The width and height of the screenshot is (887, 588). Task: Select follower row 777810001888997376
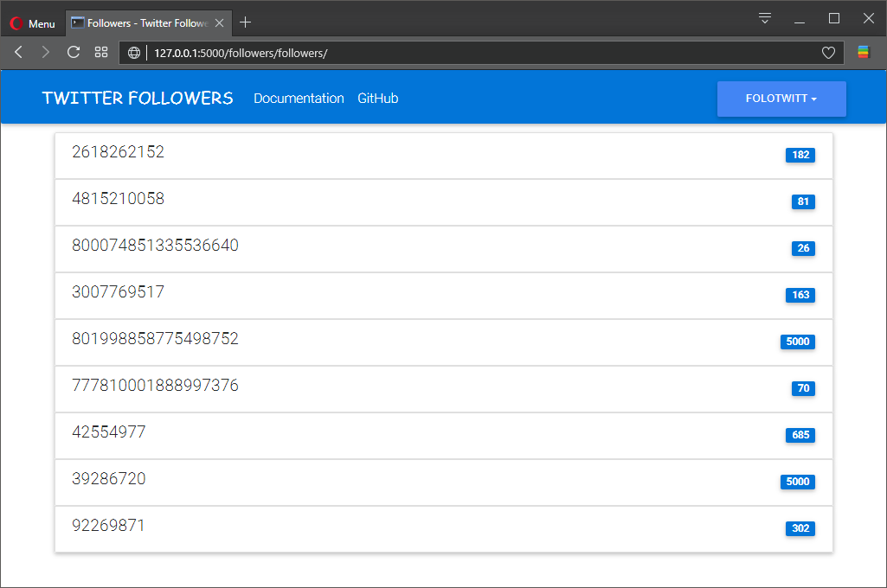pyautogui.click(x=443, y=389)
